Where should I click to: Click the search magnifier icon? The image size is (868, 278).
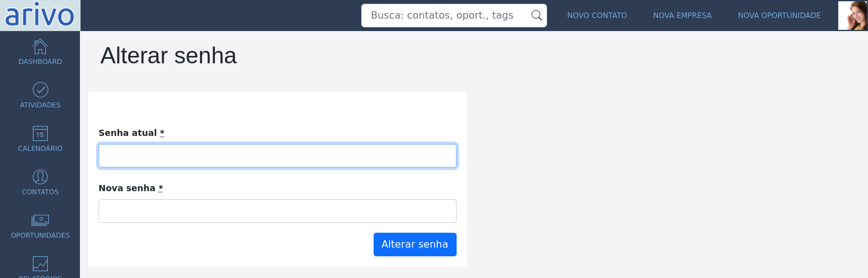(537, 16)
